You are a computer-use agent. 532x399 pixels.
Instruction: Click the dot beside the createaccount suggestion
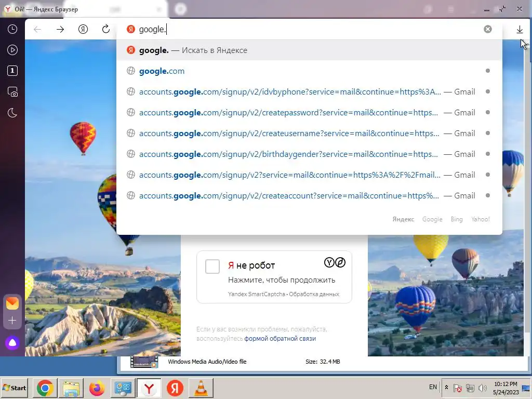click(487, 195)
